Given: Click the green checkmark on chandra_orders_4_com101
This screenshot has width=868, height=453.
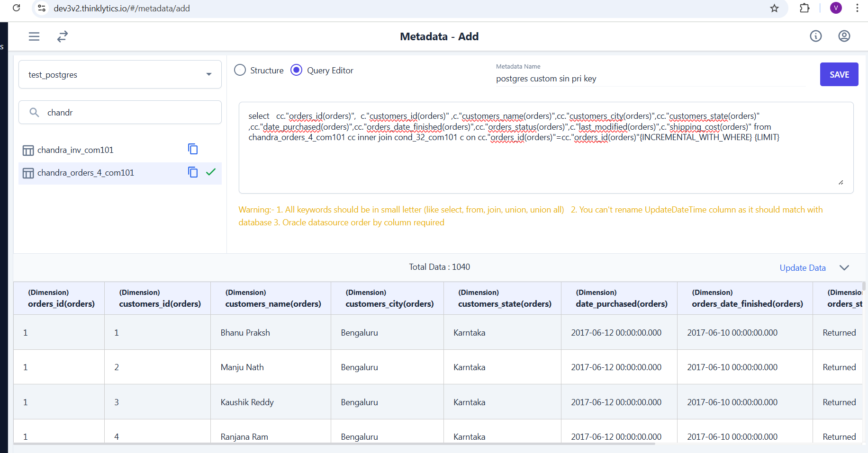Looking at the screenshot, I should [x=211, y=172].
